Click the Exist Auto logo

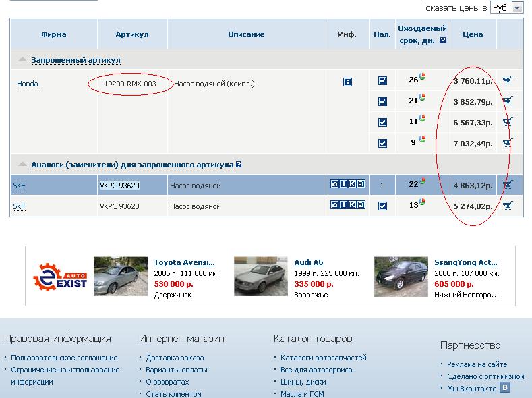[x=60, y=277]
